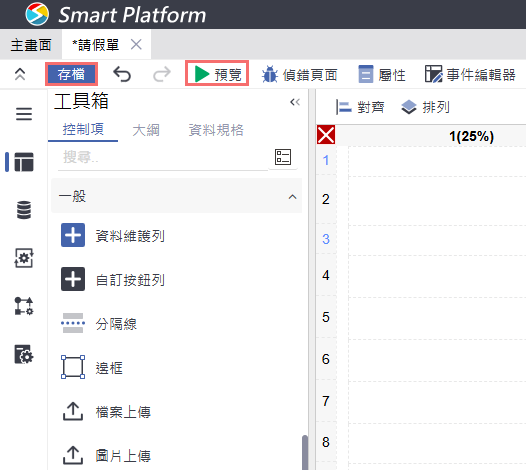Click the undo arrow icon
Image resolution: width=526 pixels, height=470 pixels.
tap(122, 74)
